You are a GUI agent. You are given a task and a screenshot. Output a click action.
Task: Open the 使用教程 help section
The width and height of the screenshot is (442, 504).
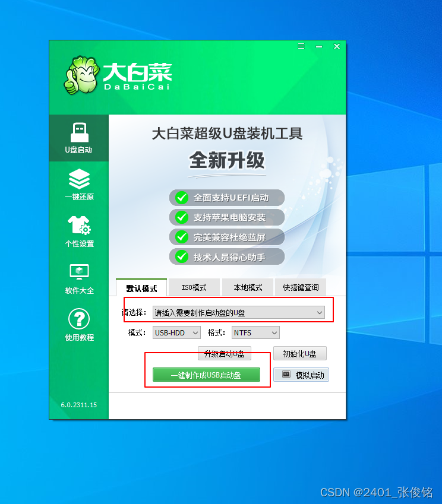[x=79, y=325]
